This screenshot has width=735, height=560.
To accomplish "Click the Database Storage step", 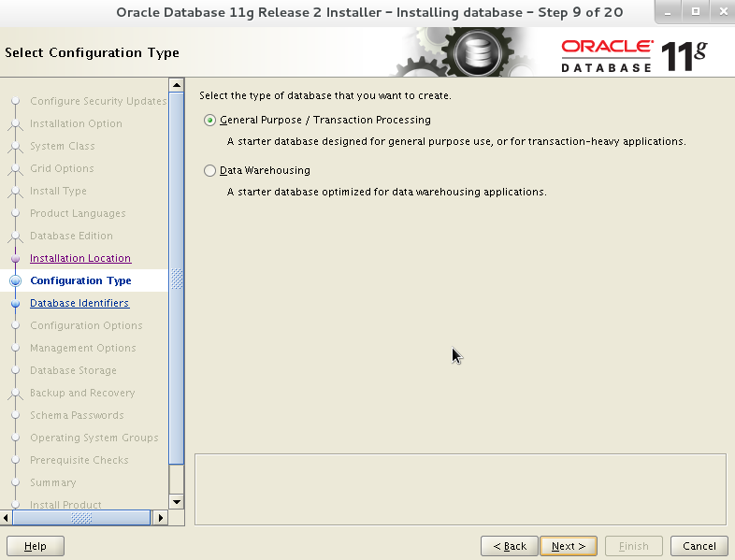I will pyautogui.click(x=73, y=370).
